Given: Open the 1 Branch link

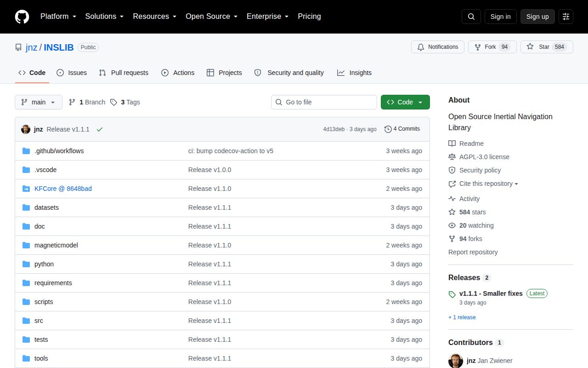Looking at the screenshot, I should pos(87,102).
